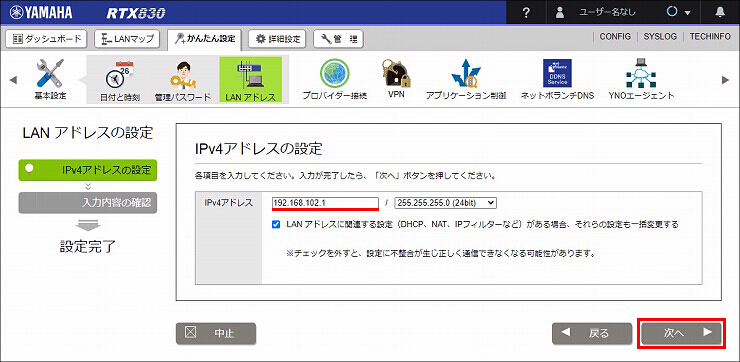Viewport: 740px width, 362px height.
Task: Click the IPv4アドレスの設定 step
Action: pos(88,170)
